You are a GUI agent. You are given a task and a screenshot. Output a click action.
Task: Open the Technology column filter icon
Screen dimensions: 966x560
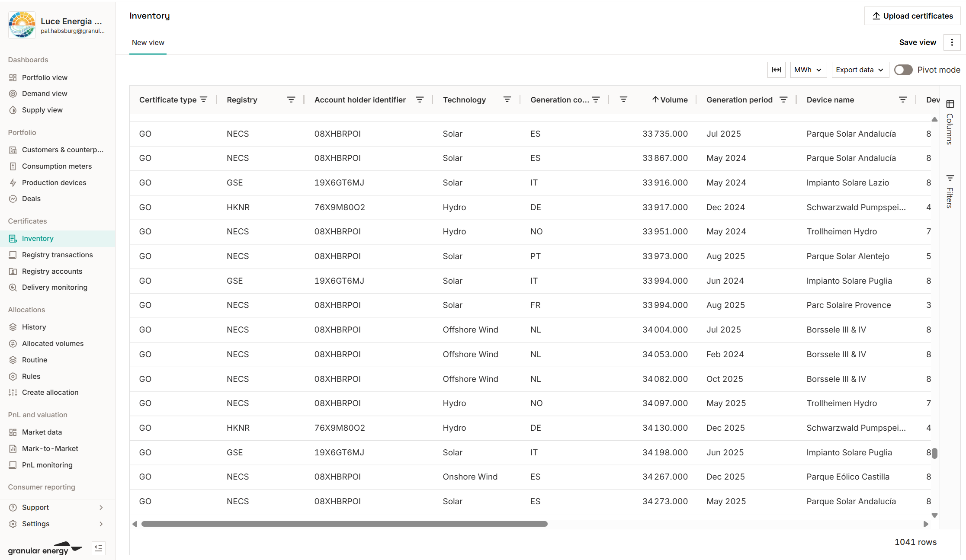(x=507, y=99)
